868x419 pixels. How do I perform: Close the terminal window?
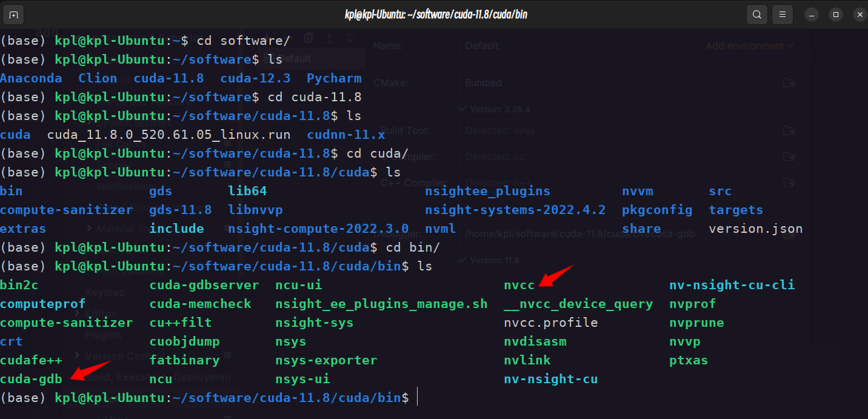click(860, 15)
